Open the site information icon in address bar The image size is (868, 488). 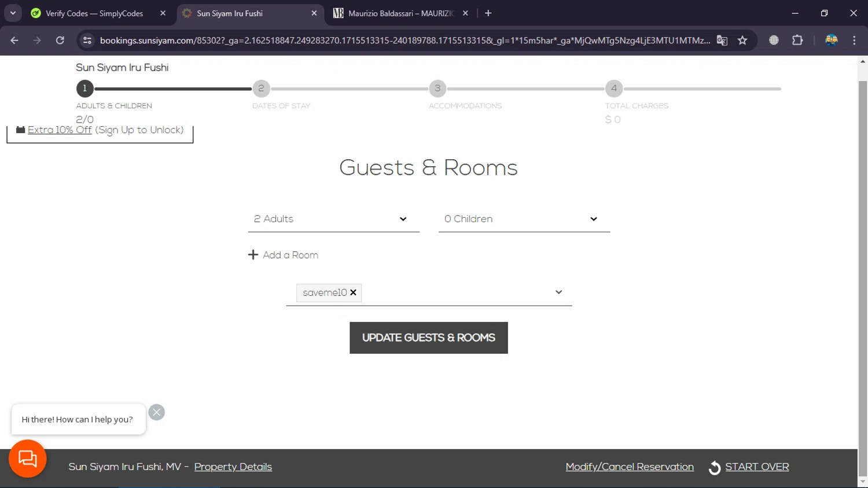[x=87, y=41]
